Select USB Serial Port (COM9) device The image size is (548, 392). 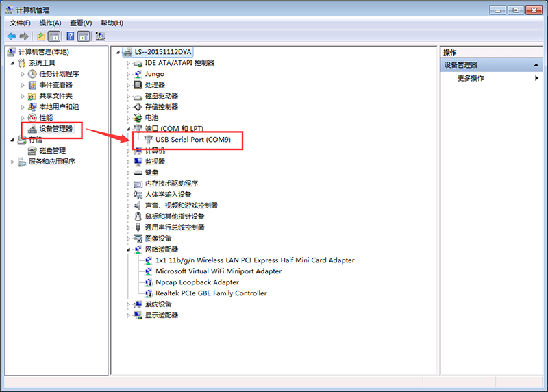click(192, 140)
